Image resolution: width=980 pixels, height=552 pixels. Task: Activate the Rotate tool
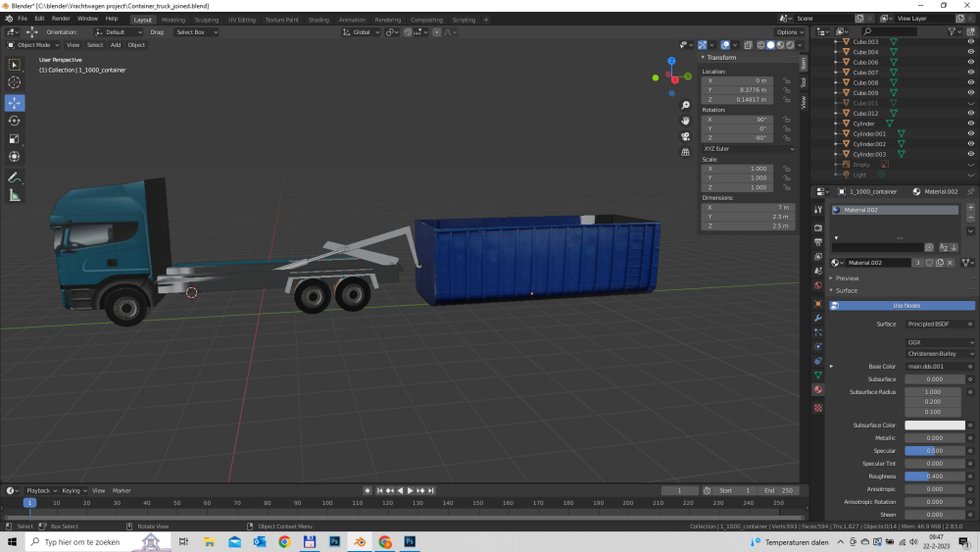(x=15, y=121)
